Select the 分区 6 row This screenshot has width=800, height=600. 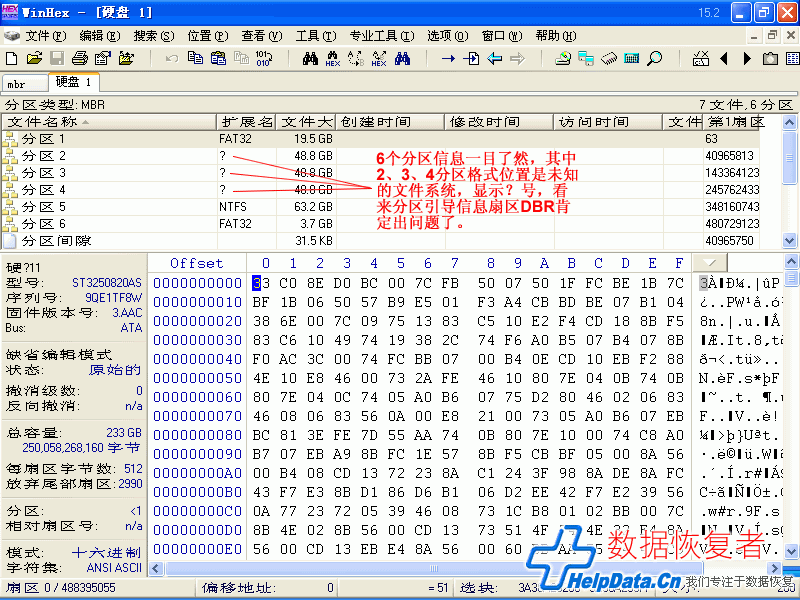click(380, 223)
